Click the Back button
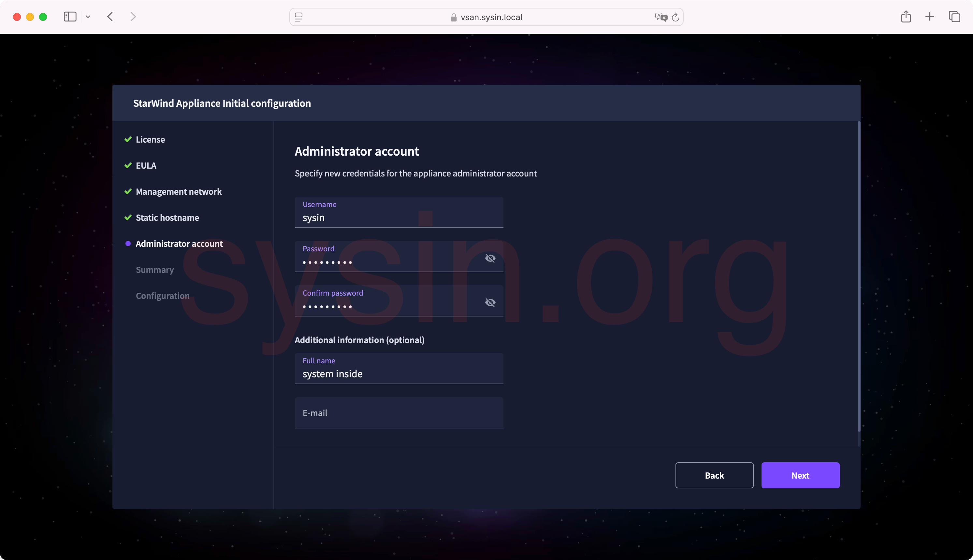The height and width of the screenshot is (560, 973). (x=714, y=475)
